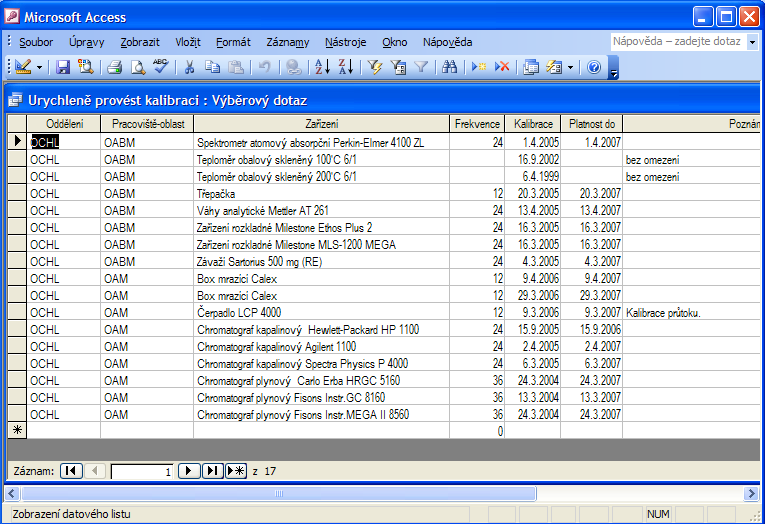This screenshot has width=765, height=524.
Task: Click cell 'Kalibrace průtoku.'
Action: point(691,312)
